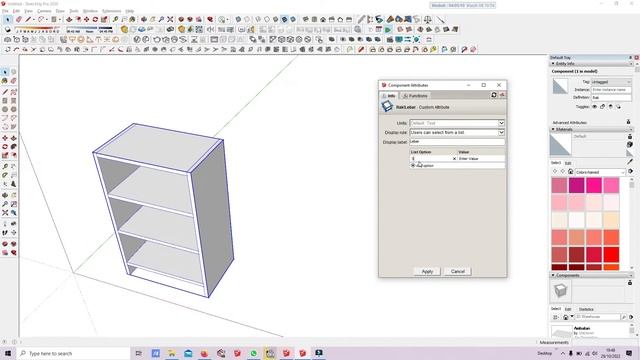Open the Extensions menu

pyautogui.click(x=111, y=11)
